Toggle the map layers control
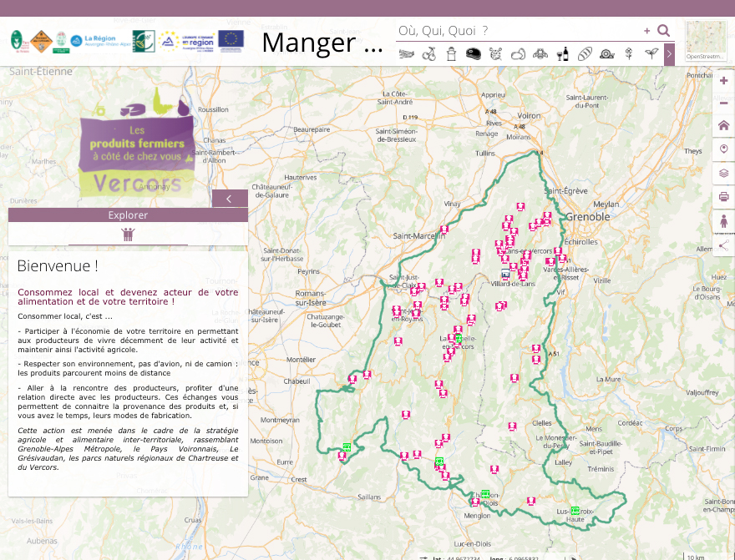Image resolution: width=735 pixels, height=560 pixels. click(723, 173)
